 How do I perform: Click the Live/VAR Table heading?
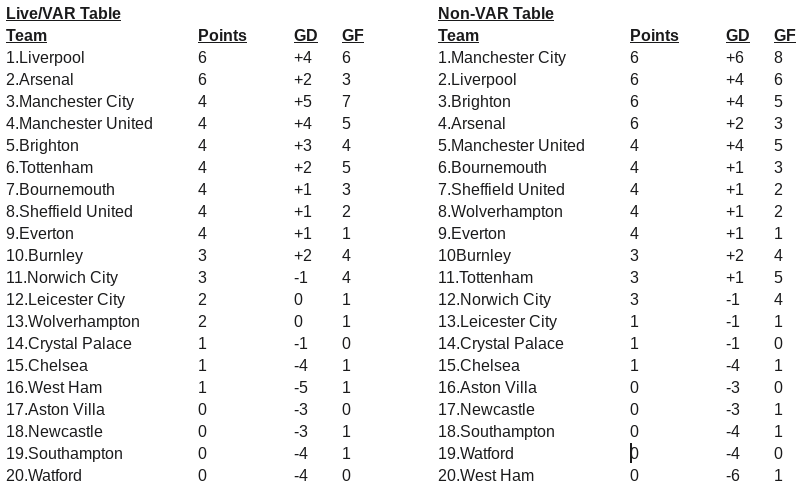pyautogui.click(x=63, y=14)
